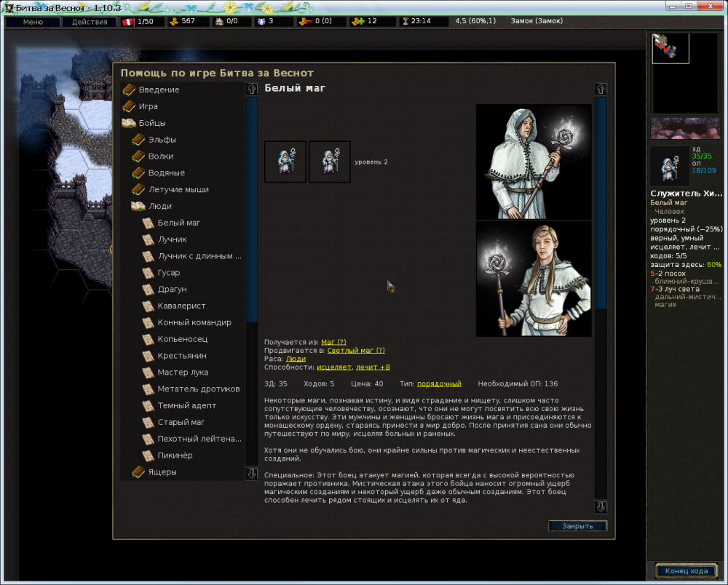Click the terrain image in sidebar
The width and height of the screenshot is (728, 585).
click(x=685, y=129)
